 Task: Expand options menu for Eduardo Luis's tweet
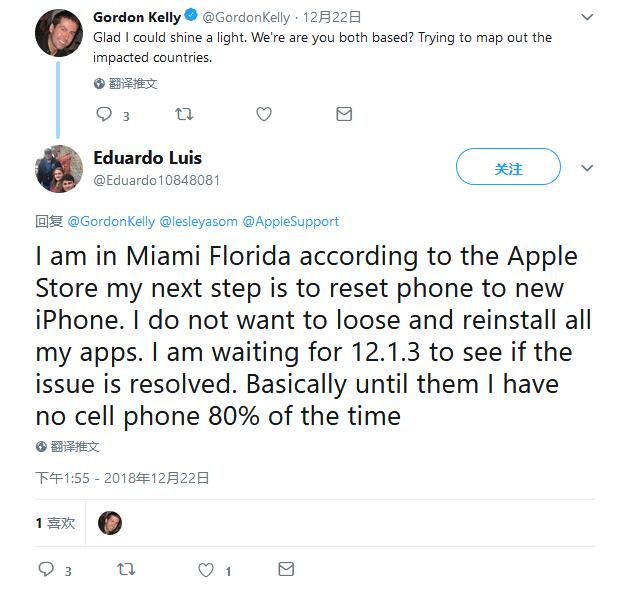[x=587, y=169]
